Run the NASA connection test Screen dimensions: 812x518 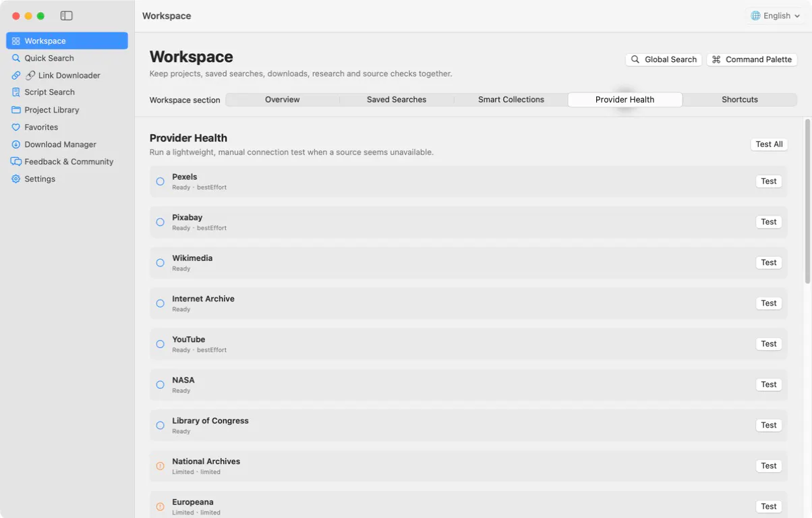point(769,384)
